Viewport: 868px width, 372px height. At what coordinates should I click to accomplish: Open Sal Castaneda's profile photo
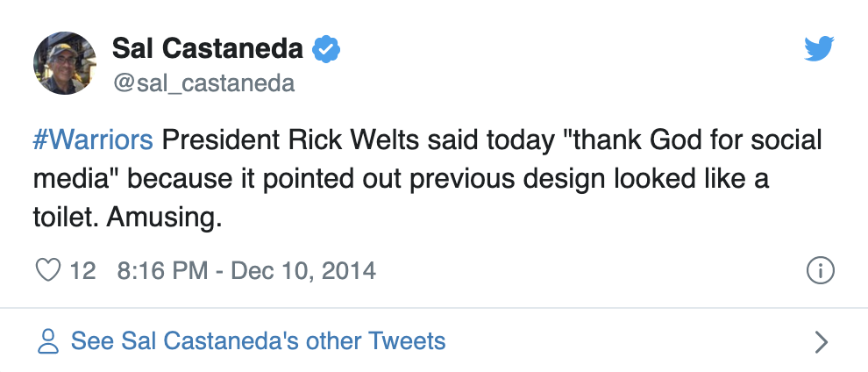65,63
